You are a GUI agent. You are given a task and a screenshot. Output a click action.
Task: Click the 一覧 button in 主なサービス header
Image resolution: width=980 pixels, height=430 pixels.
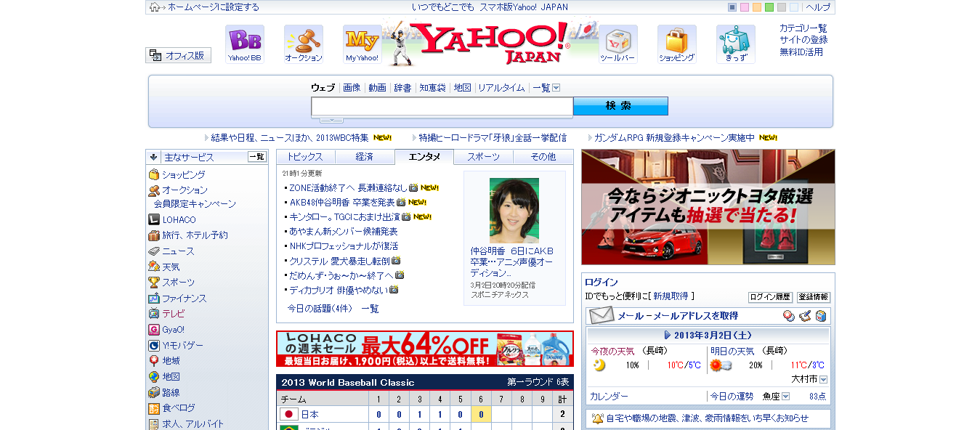(x=257, y=157)
